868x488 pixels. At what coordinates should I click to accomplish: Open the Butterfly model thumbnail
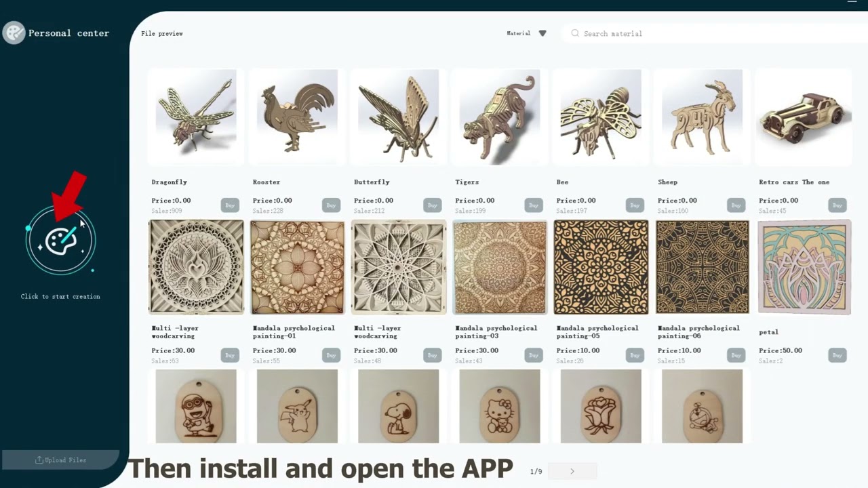click(398, 117)
